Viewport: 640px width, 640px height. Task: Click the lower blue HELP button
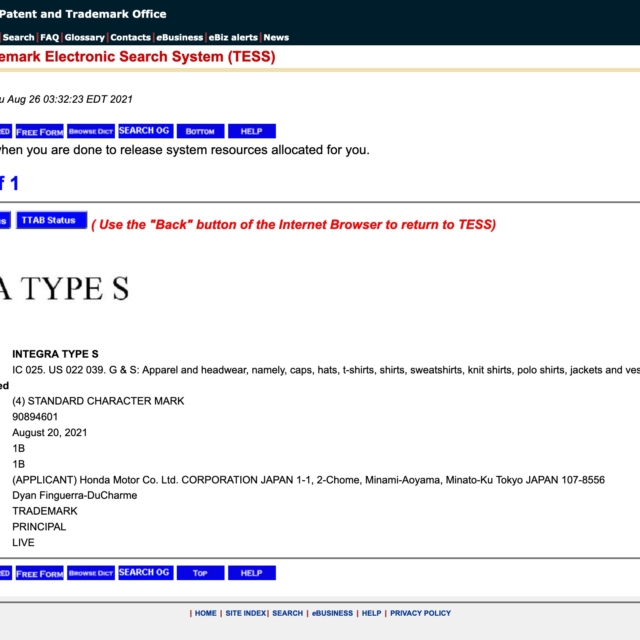coord(251,573)
